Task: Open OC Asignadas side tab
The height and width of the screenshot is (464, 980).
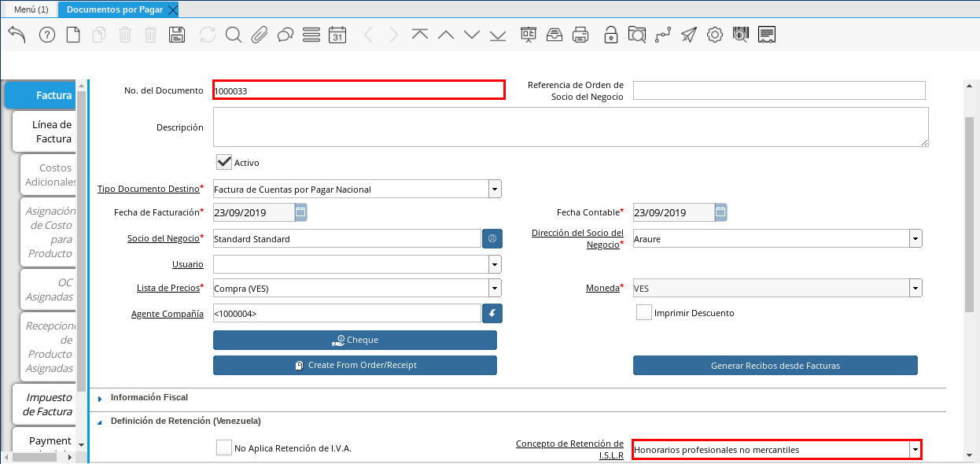Action: pos(48,289)
